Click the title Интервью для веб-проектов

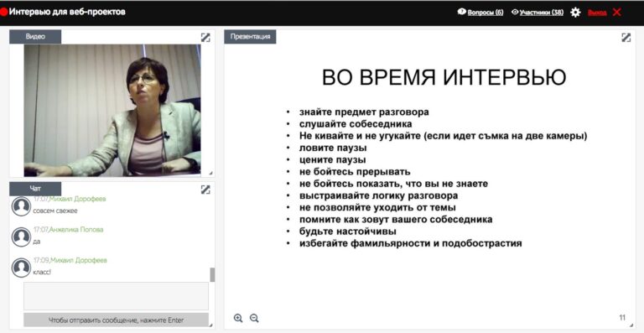point(67,12)
